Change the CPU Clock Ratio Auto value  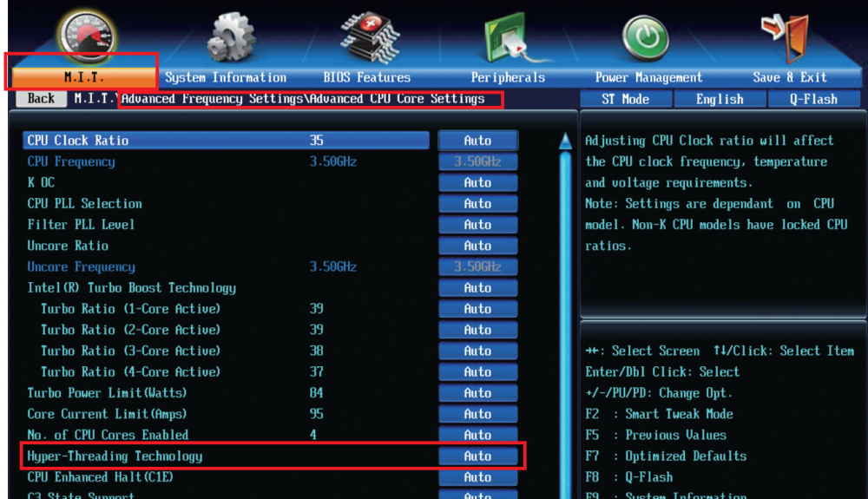coord(477,141)
